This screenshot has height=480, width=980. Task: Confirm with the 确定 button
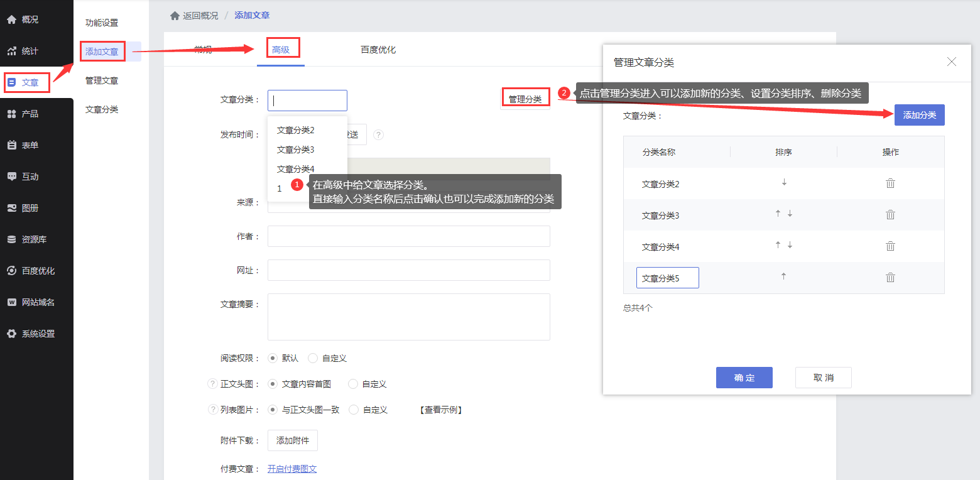pos(744,378)
